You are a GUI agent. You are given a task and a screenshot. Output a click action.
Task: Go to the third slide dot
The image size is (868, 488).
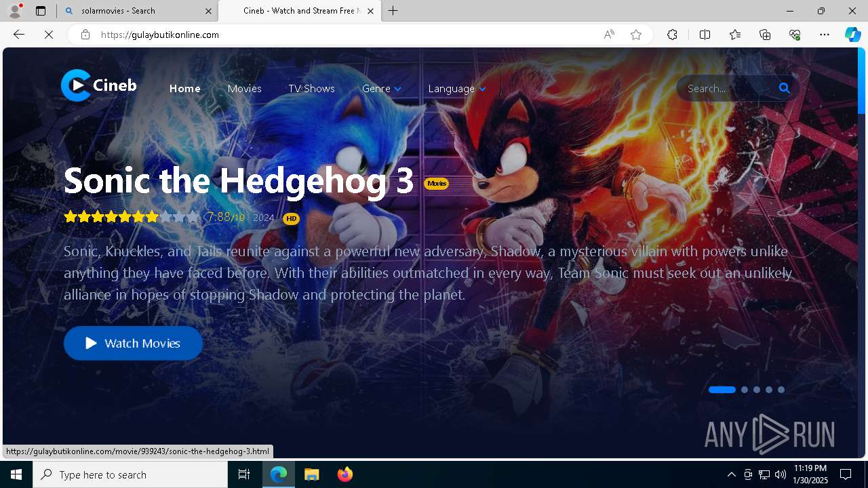757,390
